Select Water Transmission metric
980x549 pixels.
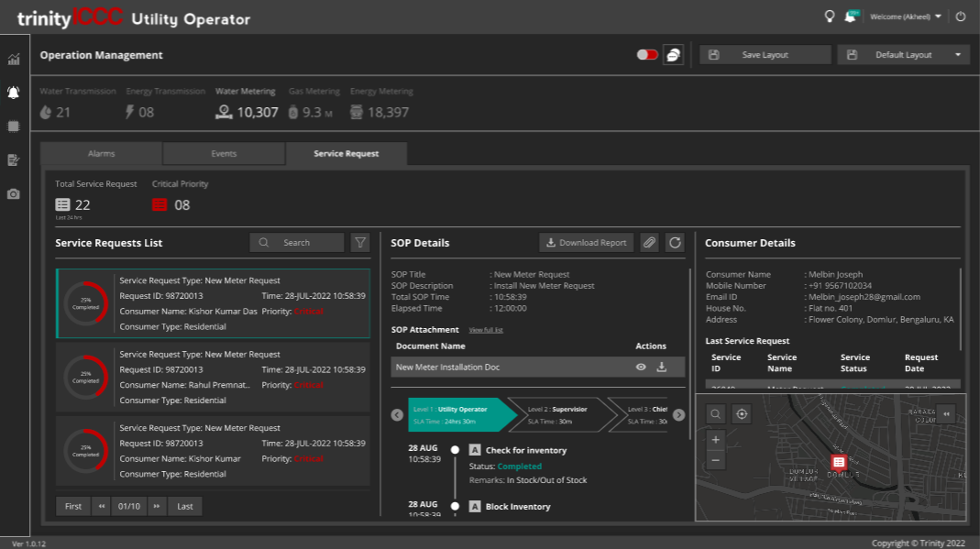[78, 103]
